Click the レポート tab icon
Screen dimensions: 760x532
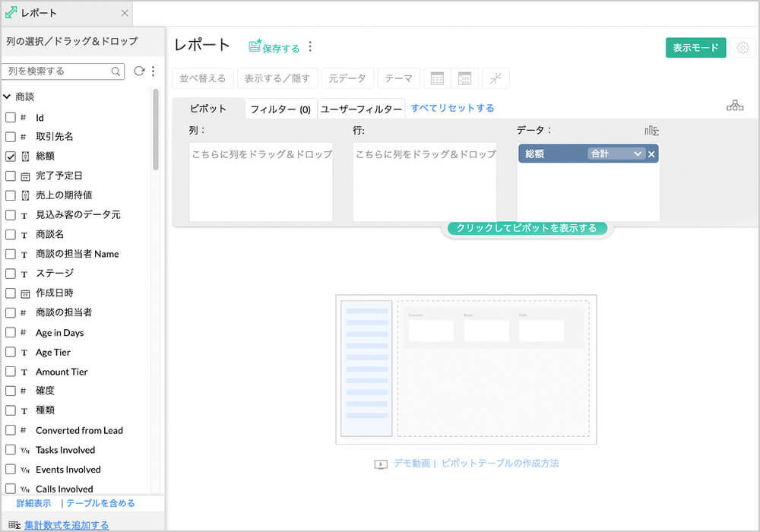click(x=11, y=13)
